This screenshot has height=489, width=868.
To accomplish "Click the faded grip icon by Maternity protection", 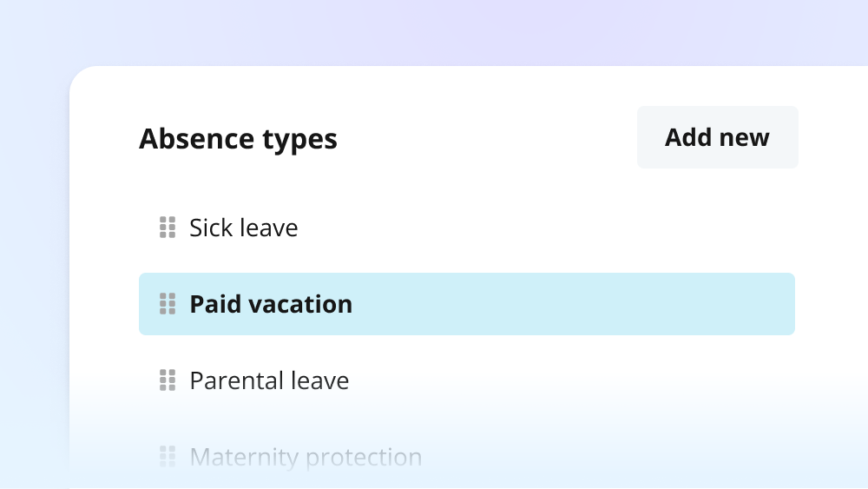I will click(x=168, y=457).
